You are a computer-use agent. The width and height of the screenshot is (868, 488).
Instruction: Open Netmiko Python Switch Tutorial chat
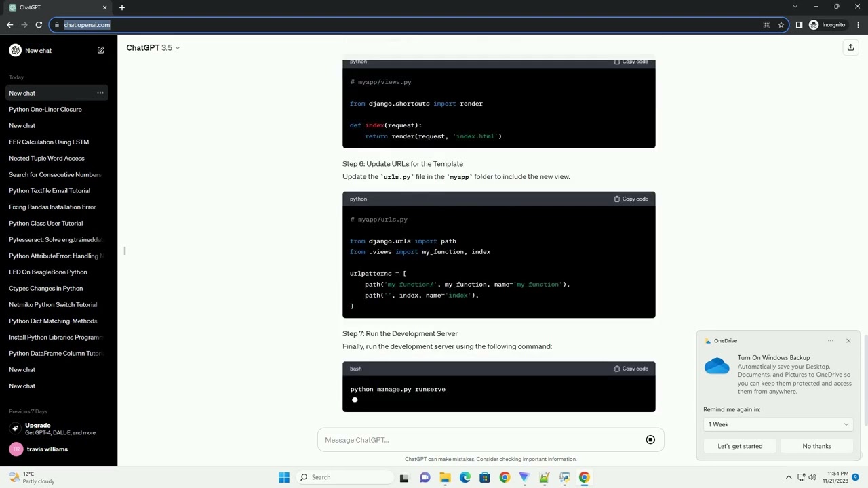(53, 304)
